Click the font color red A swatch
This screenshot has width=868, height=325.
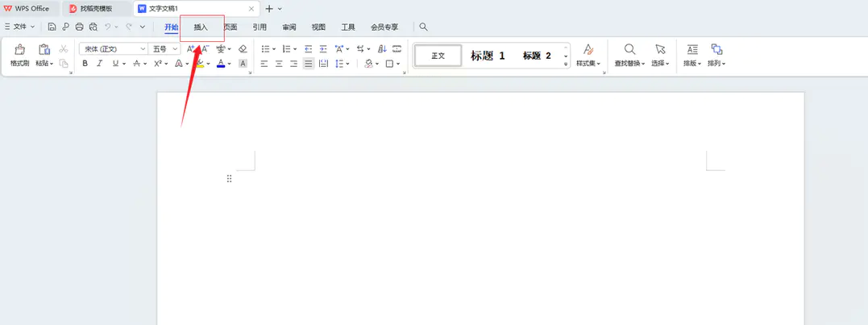click(x=219, y=64)
